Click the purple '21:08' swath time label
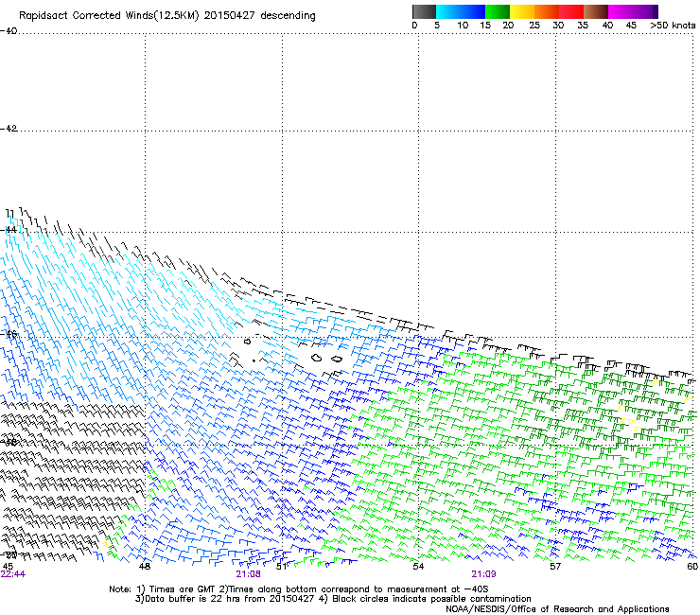Image resolution: width=700 pixels, height=615 pixels. [x=248, y=574]
